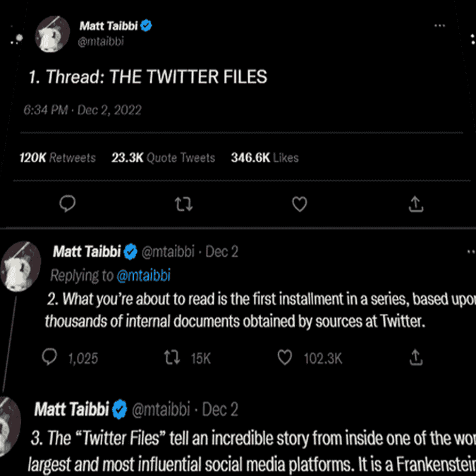Viewport: 476px width, 476px height.
Task: Reply to the second tweet with 1,025 replies
Action: click(50, 358)
